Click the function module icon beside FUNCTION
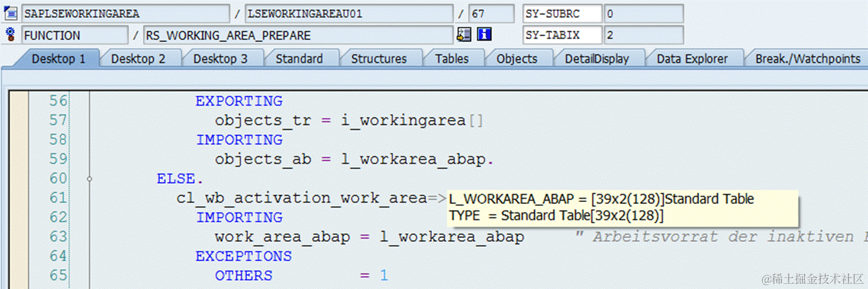The image size is (868, 289). tap(10, 35)
